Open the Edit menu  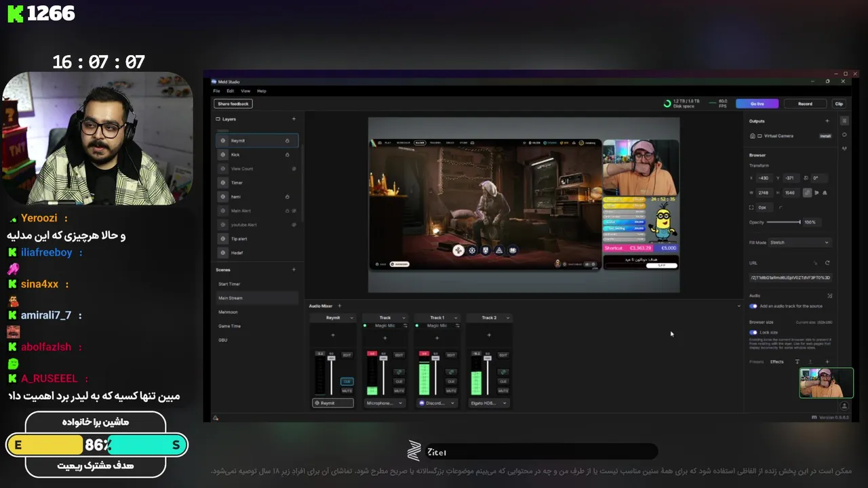231,91
